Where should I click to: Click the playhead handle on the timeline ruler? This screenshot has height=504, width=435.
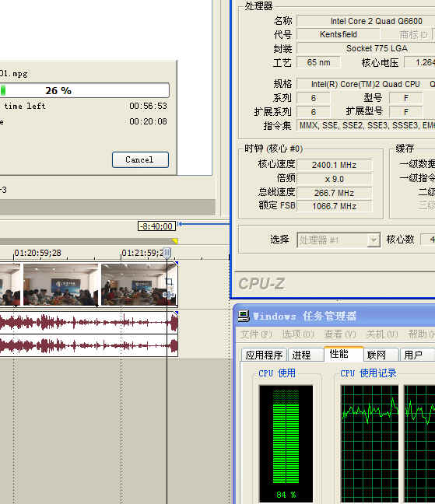[167, 253]
